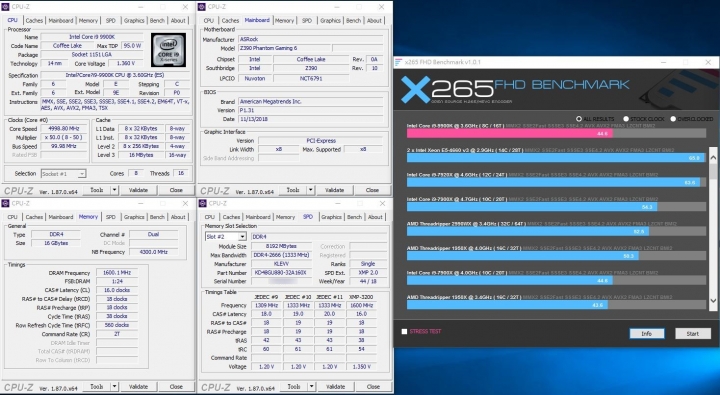The width and height of the screenshot is (720, 395).
Task: Click Tools button in Mainboard window
Action: (293, 190)
